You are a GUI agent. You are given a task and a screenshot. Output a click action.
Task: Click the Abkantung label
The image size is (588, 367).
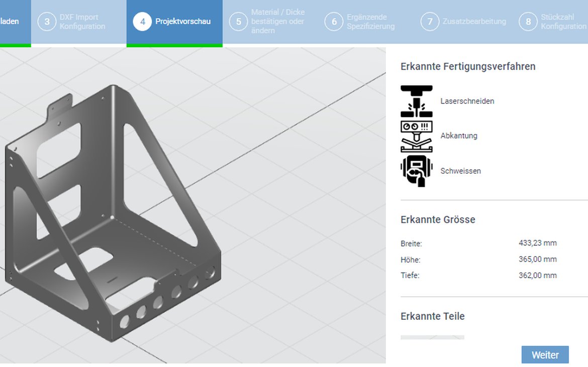point(459,136)
